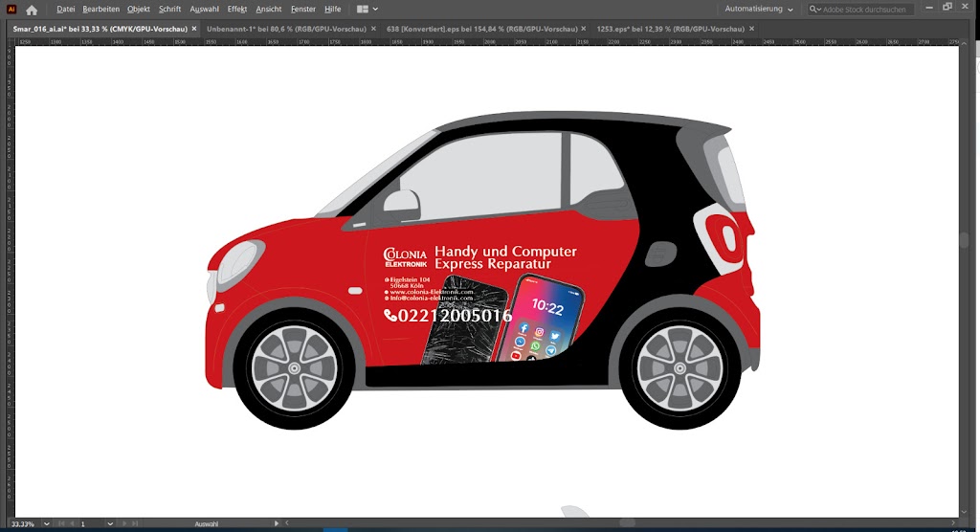Image resolution: width=980 pixels, height=532 pixels.
Task: Open the Bearbeiten menu
Action: tap(100, 10)
